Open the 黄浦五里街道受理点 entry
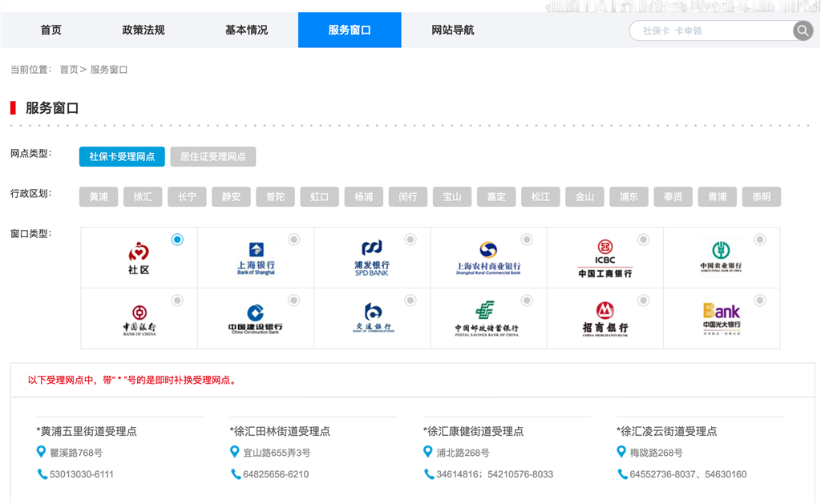Image resolution: width=821 pixels, height=504 pixels. pyautogui.click(x=87, y=431)
